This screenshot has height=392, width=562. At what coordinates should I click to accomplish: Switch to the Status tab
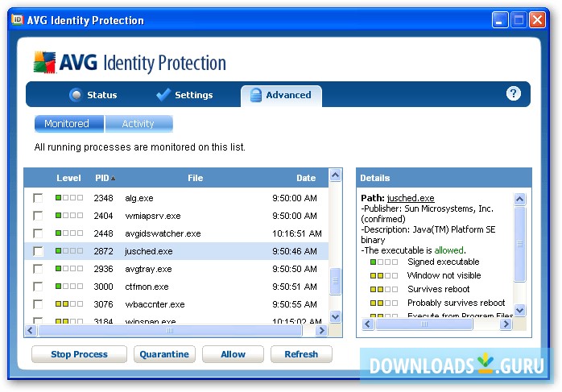tap(93, 95)
